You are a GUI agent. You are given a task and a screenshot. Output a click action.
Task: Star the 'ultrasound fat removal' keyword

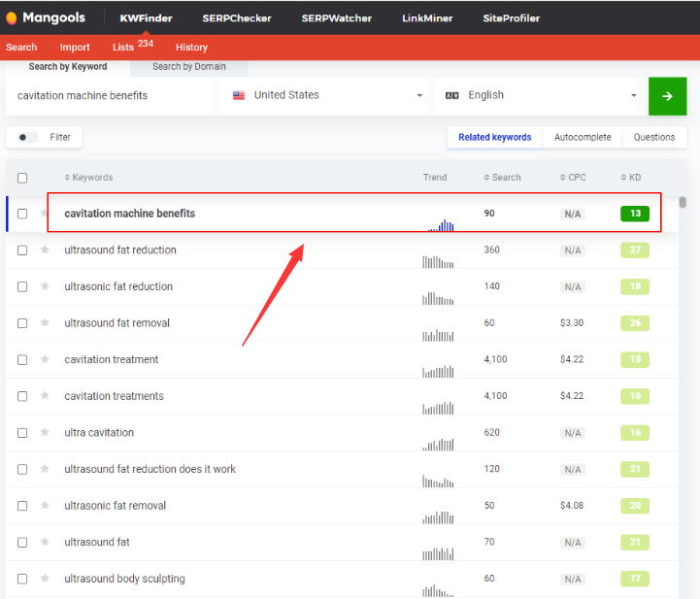click(x=45, y=322)
